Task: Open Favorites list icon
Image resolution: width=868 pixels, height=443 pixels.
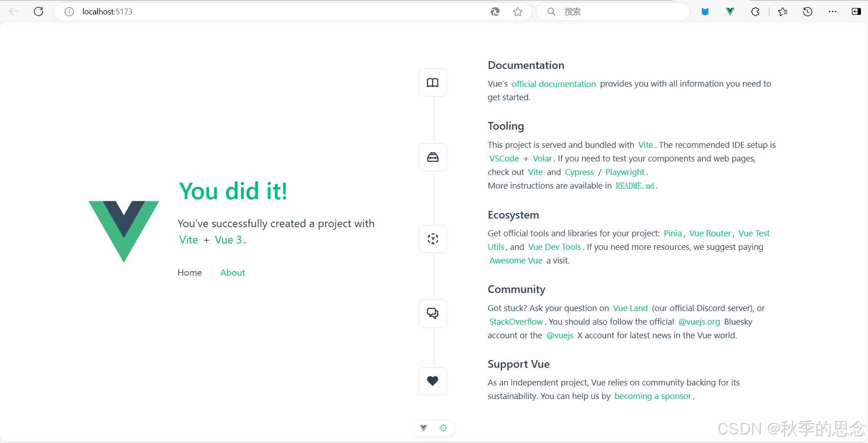Action: pyautogui.click(x=783, y=12)
